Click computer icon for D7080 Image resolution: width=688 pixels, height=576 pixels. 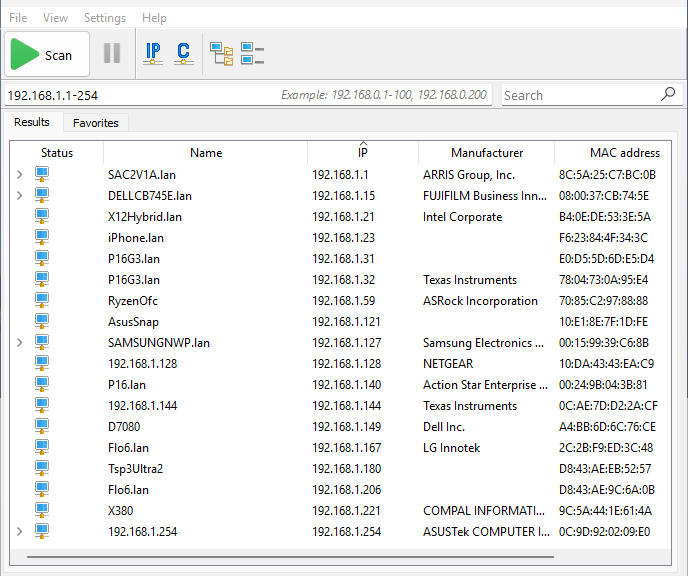(42, 426)
